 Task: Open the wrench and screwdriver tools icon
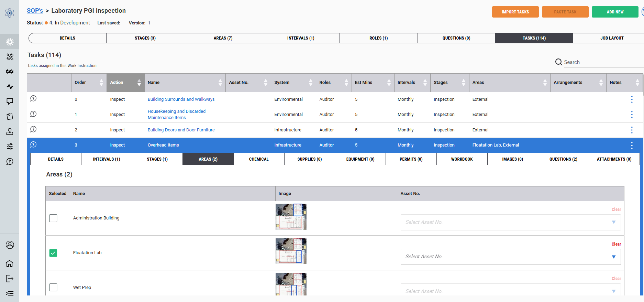tap(10, 57)
